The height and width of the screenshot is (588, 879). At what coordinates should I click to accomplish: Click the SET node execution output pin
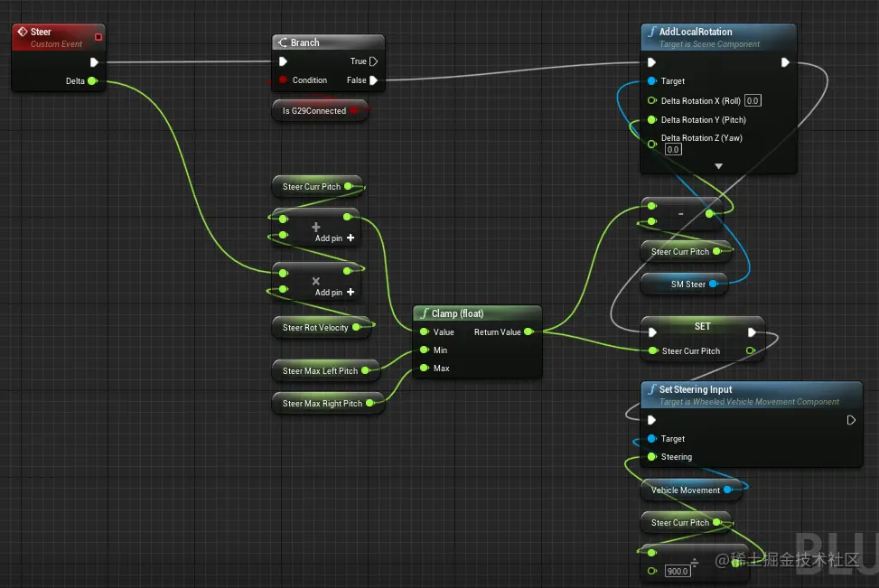752,332
